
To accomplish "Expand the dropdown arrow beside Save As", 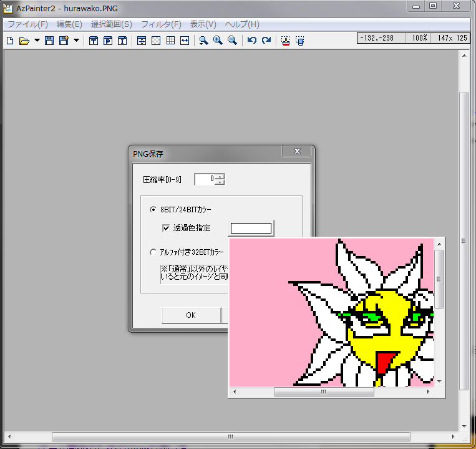I will (76, 41).
